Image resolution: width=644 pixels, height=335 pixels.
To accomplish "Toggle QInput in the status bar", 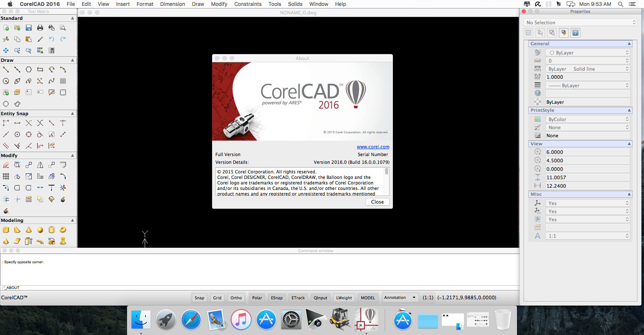I will coord(320,298).
